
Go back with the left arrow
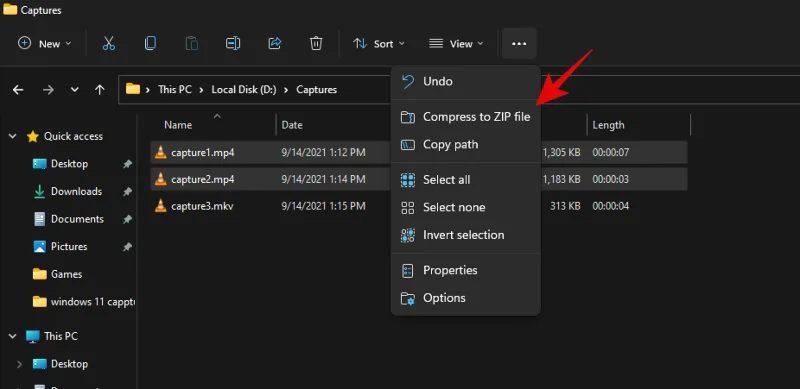click(18, 90)
